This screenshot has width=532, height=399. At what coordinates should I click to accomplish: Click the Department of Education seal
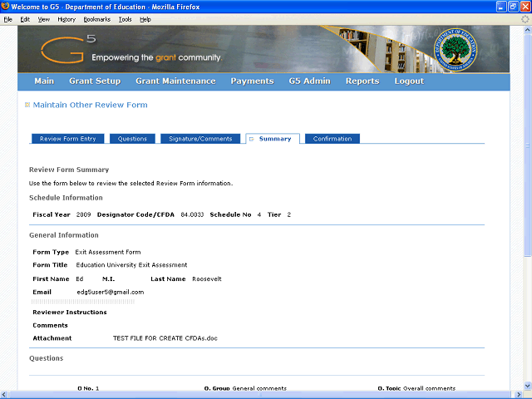click(456, 50)
